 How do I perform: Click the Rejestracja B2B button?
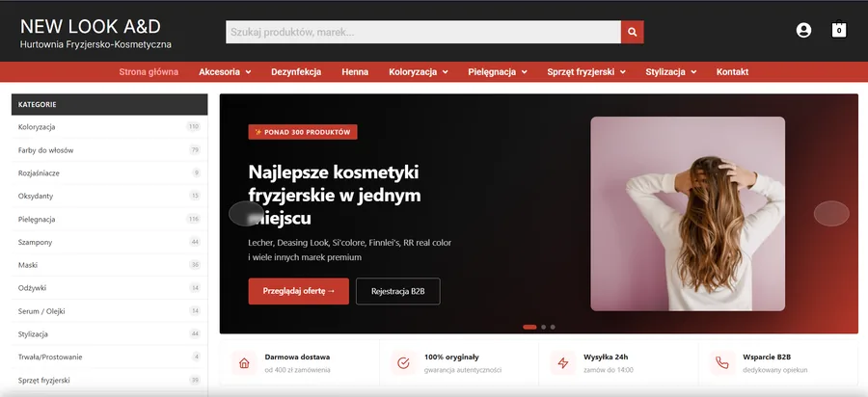pos(398,291)
